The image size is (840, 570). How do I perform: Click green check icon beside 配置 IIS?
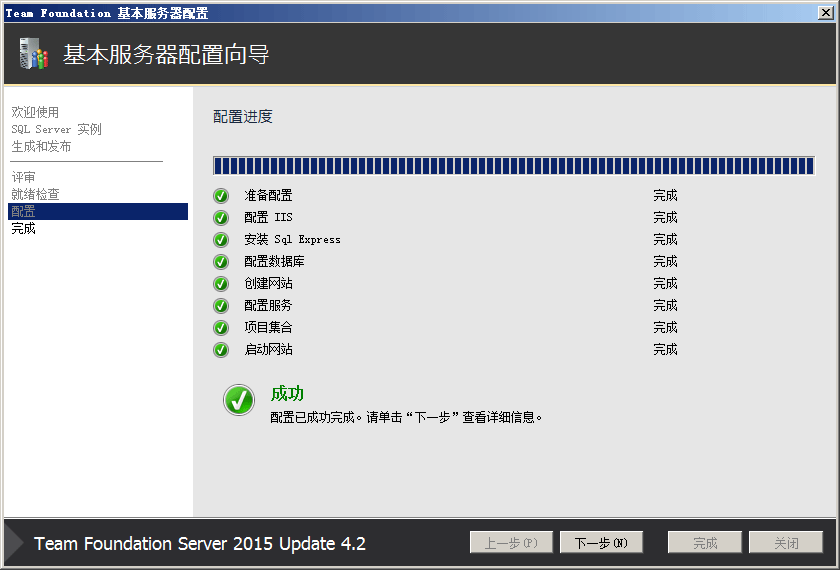pyautogui.click(x=221, y=218)
